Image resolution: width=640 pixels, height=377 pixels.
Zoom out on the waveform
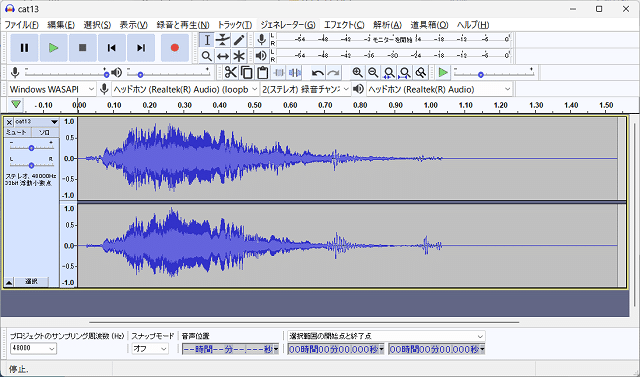pyautogui.click(x=373, y=73)
